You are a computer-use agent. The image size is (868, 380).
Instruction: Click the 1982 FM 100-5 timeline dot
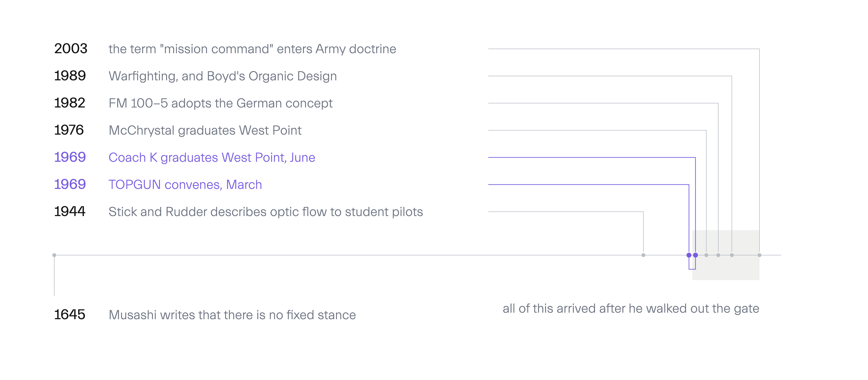718,255
